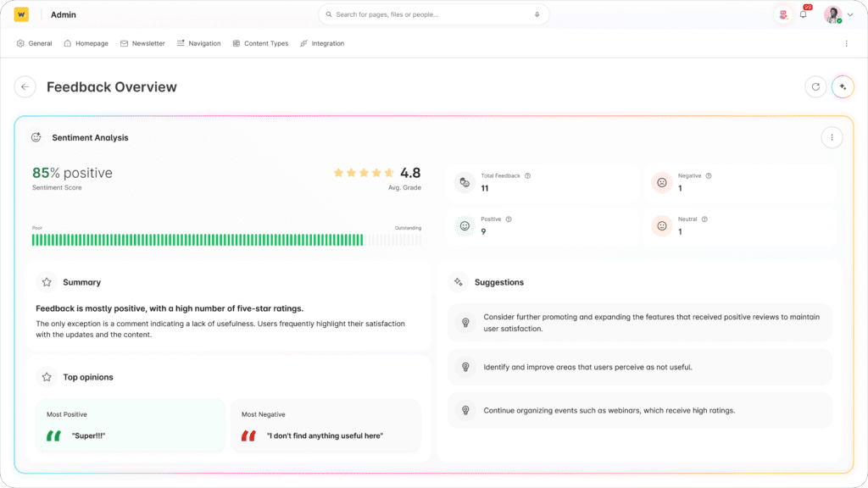Open the Sentiment Analysis three-dot menu
The width and height of the screenshot is (868, 488).
coord(832,137)
